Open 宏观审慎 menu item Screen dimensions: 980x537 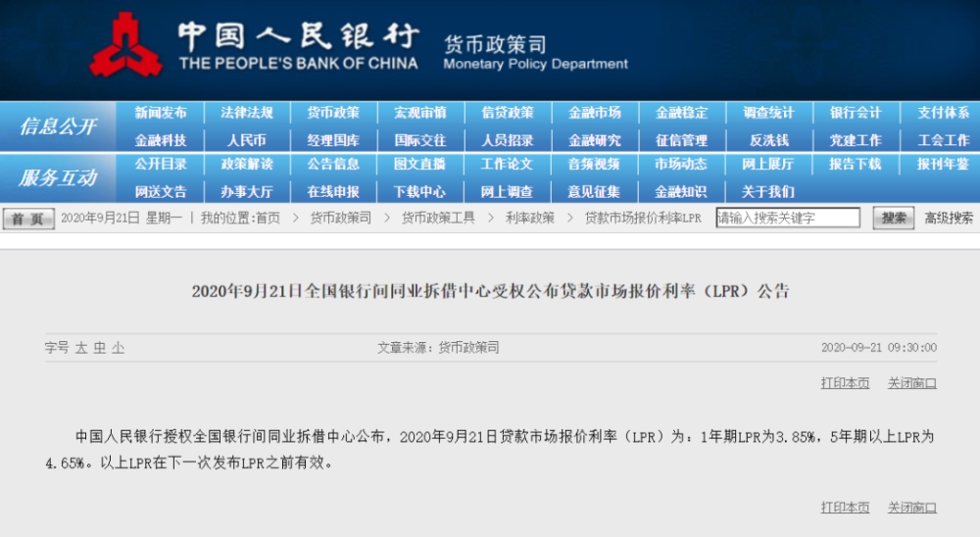click(420, 113)
